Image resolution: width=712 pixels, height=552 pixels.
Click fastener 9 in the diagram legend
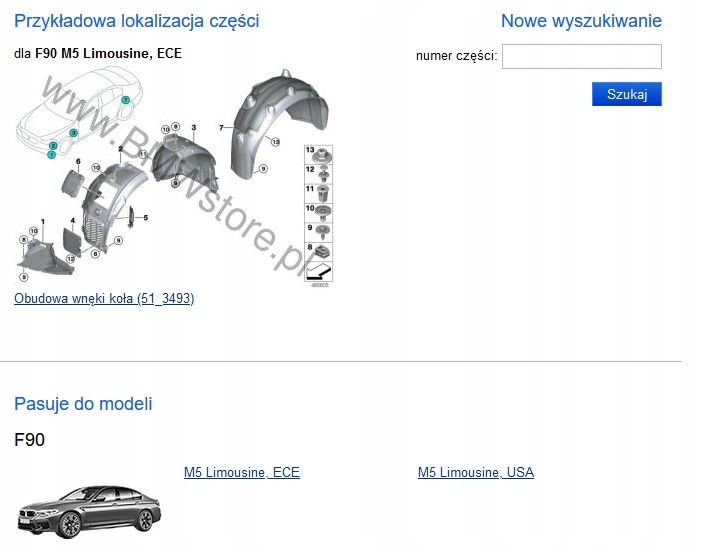(318, 232)
